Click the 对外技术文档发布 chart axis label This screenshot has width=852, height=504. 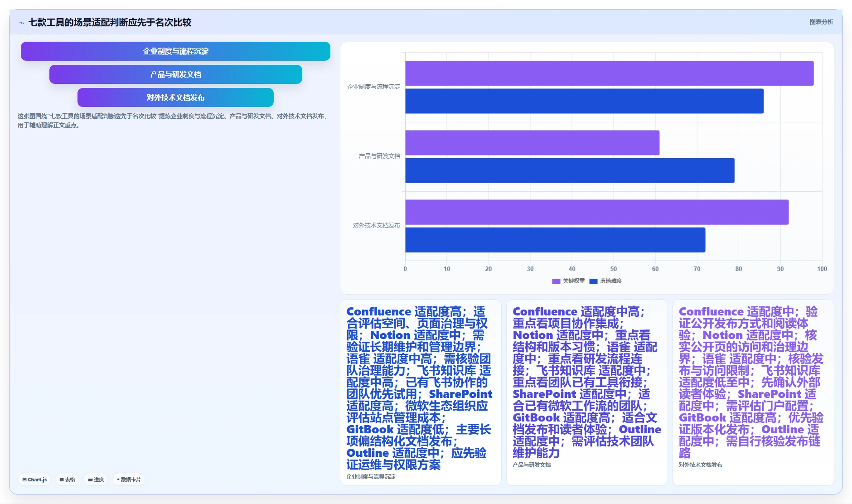pyautogui.click(x=376, y=225)
